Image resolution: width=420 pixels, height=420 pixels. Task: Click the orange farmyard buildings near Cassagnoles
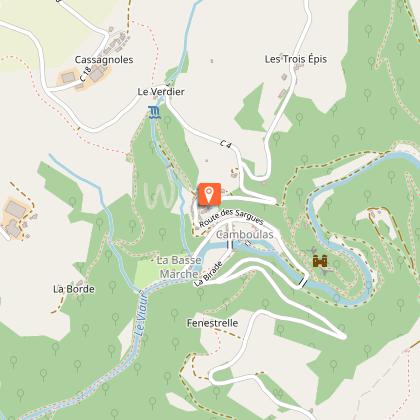(x=69, y=77)
